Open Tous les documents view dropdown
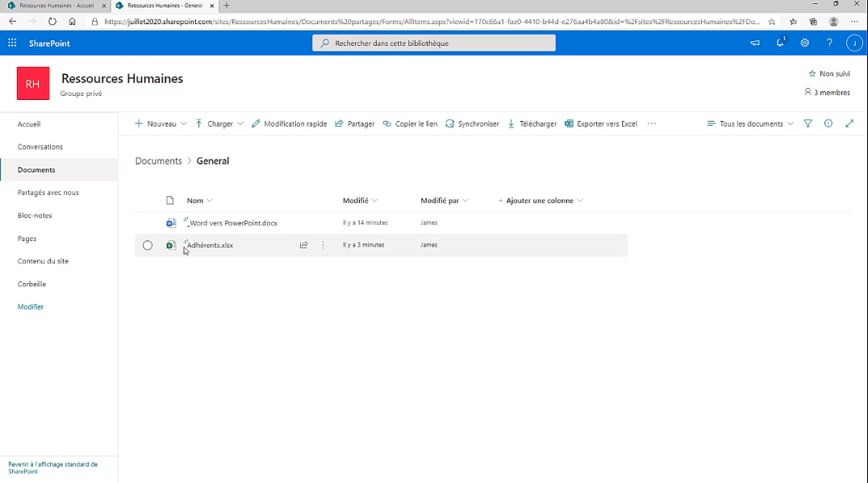Viewport: 868px width, 483px height. click(x=750, y=124)
